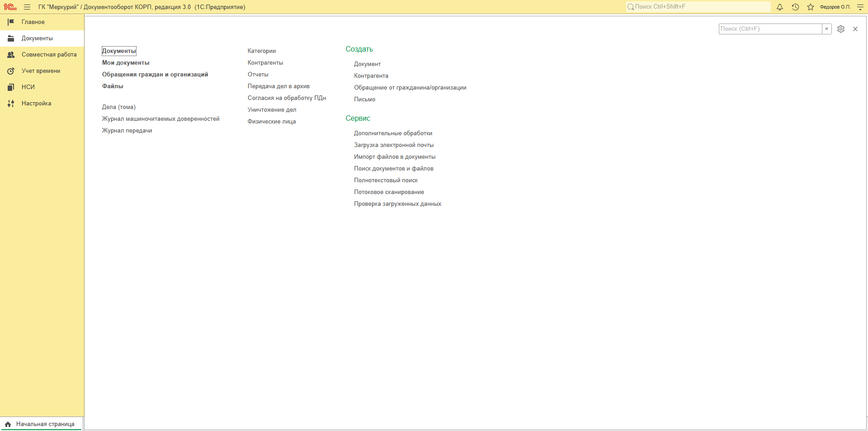Open the hamburger main menu
The image size is (868, 431).
(27, 7)
